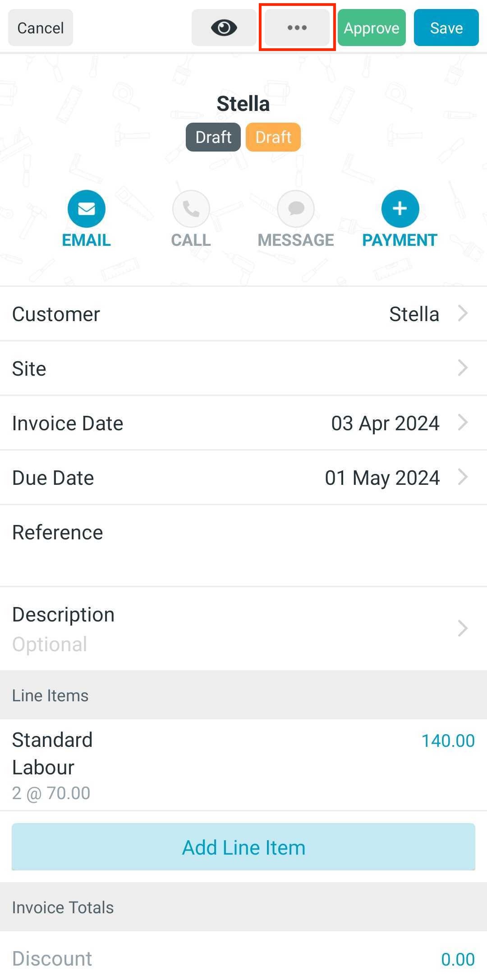Approve the invoice
Image resolution: width=487 pixels, height=980 pixels.
(372, 28)
